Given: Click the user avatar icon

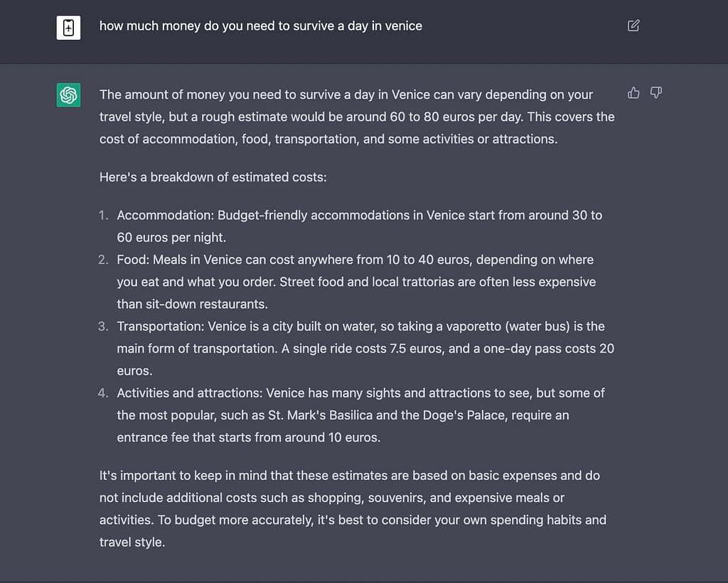Looking at the screenshot, I should [x=68, y=28].
